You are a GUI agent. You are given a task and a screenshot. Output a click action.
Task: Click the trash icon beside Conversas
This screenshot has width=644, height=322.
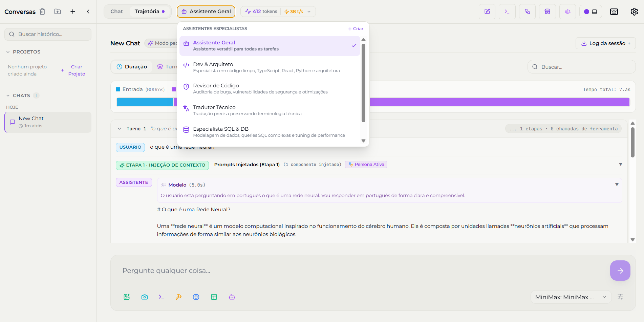(42, 12)
